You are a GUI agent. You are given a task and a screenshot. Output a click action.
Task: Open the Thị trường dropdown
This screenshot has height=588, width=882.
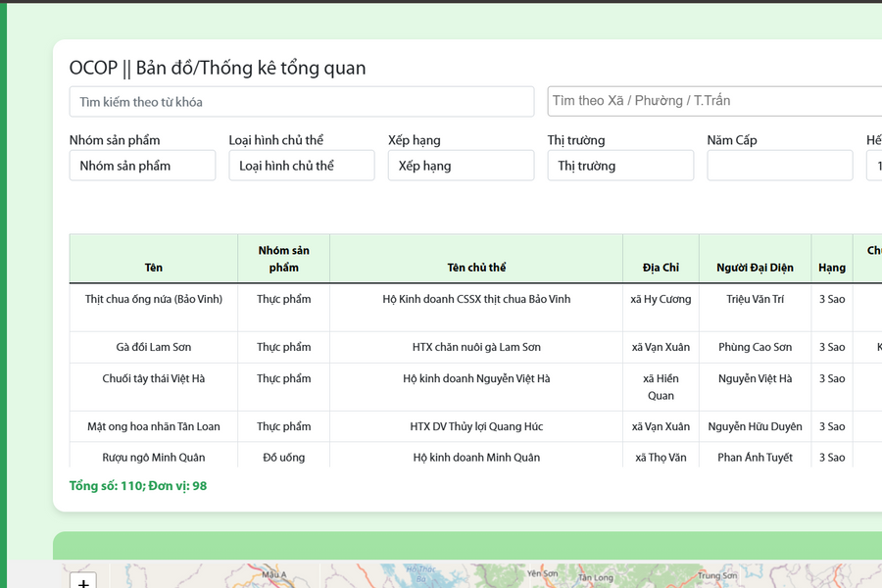(x=620, y=165)
